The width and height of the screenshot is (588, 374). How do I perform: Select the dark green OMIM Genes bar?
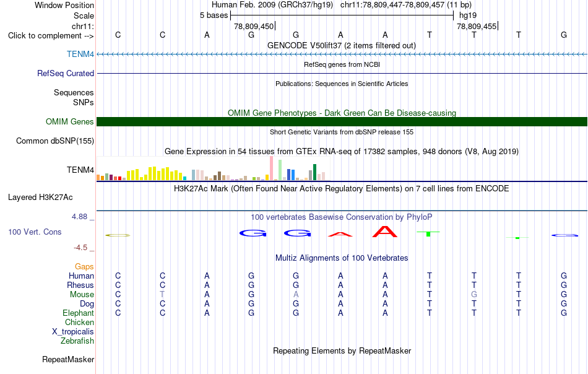coord(342,121)
